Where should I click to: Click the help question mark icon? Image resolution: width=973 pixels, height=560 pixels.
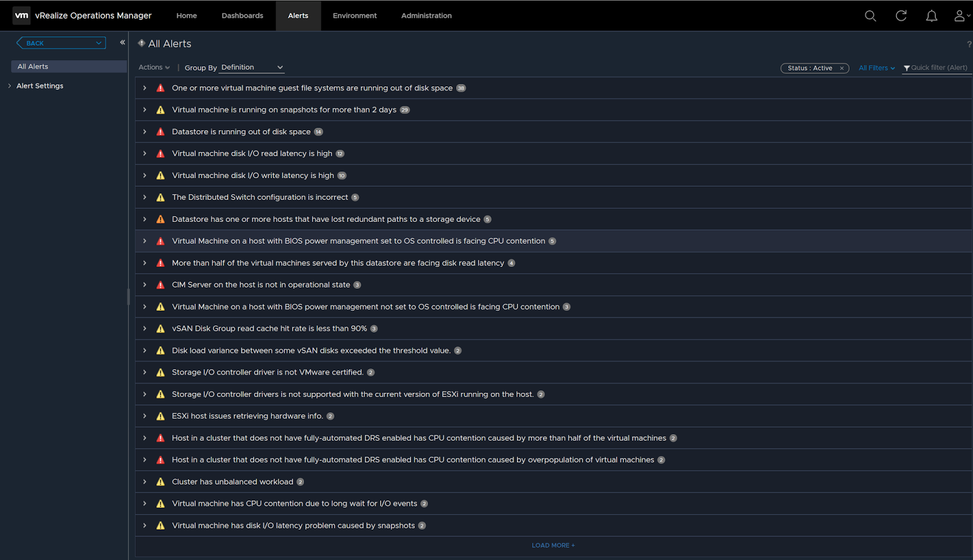(969, 44)
